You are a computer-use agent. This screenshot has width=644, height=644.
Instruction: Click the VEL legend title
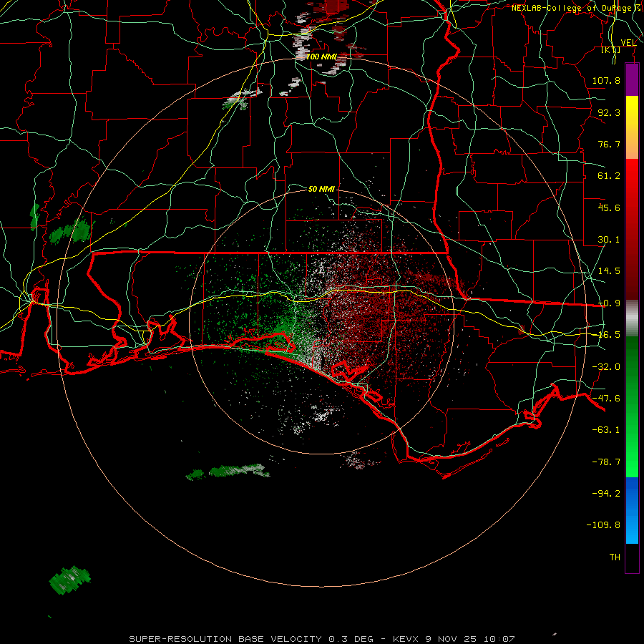tap(628, 43)
